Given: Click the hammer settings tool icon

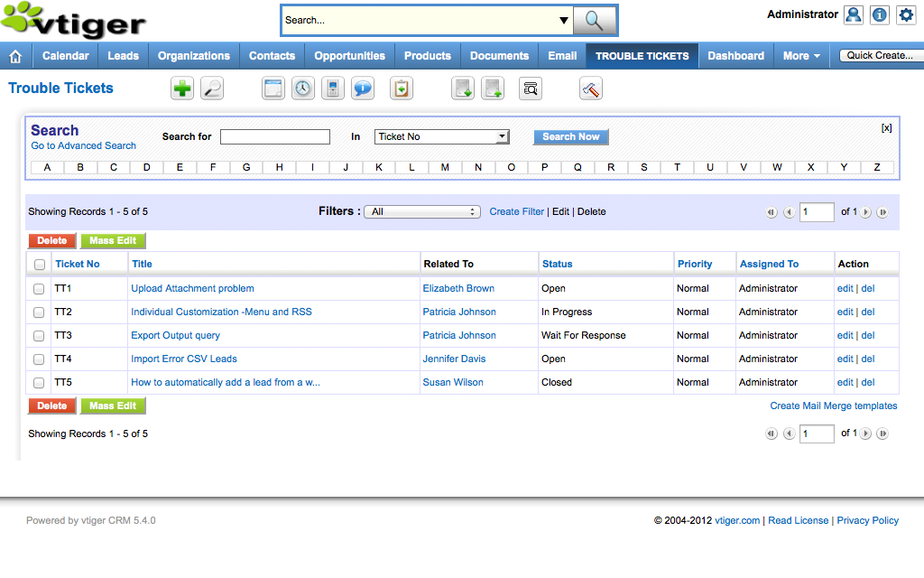Looking at the screenshot, I should point(590,89).
